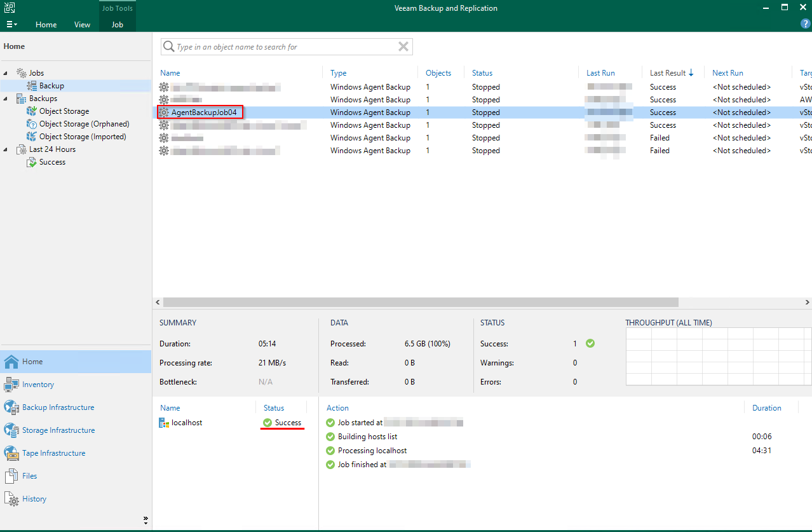This screenshot has width=812, height=532.
Task: Sort jobs by Type column header
Action: (339, 73)
